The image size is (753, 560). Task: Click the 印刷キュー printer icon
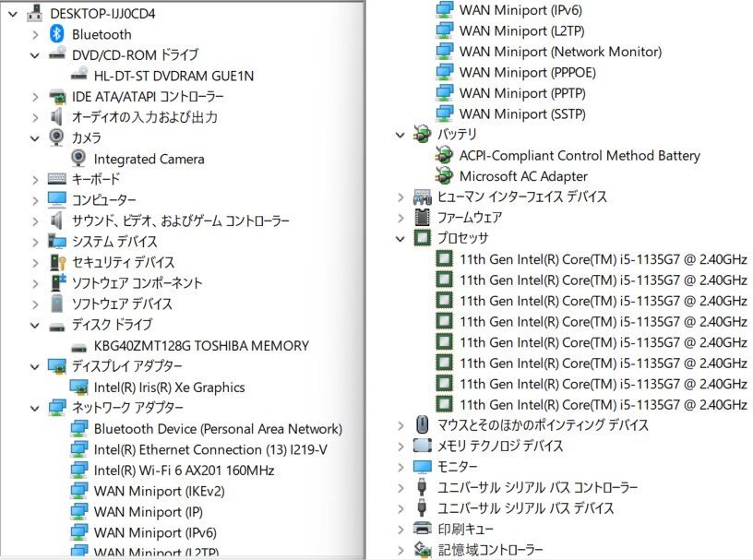pyautogui.click(x=422, y=529)
